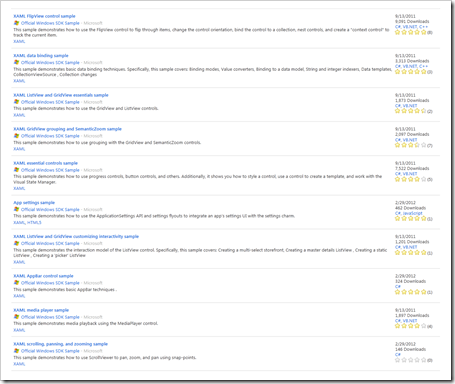The width and height of the screenshot is (455, 384).
Task: Click the XAML tag under scrolling, panning, zooming sample
Action: click(x=19, y=364)
